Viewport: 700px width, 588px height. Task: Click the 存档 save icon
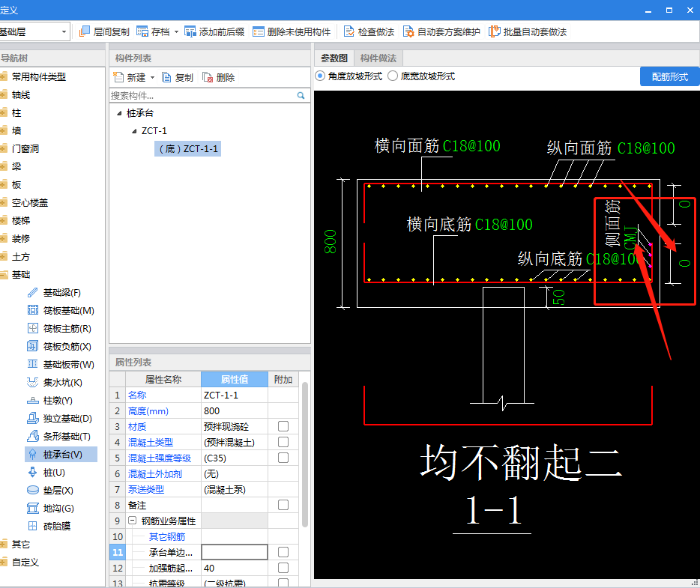142,31
